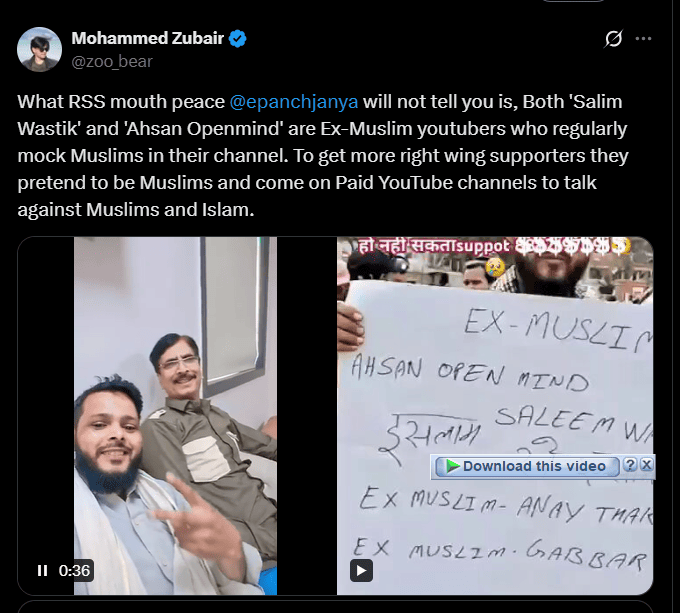The width and height of the screenshot is (680, 613).
Task: Open the @zoo_bear handle link
Action: 112,62
